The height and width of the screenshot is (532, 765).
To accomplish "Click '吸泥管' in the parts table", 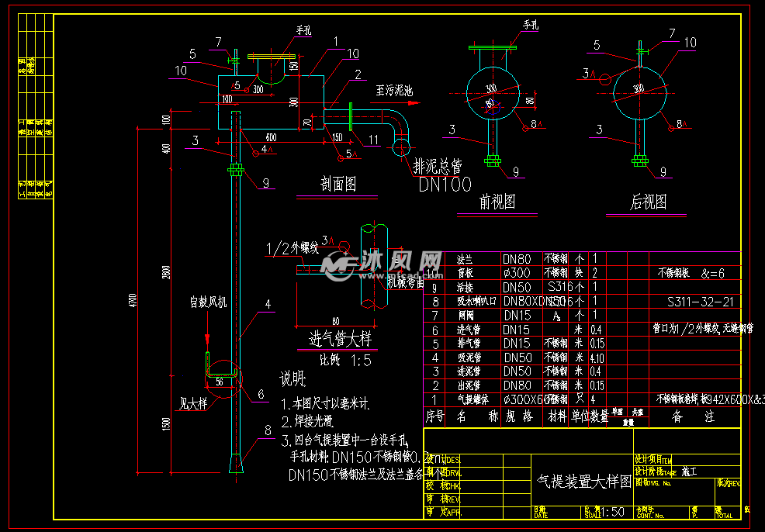I will [469, 358].
